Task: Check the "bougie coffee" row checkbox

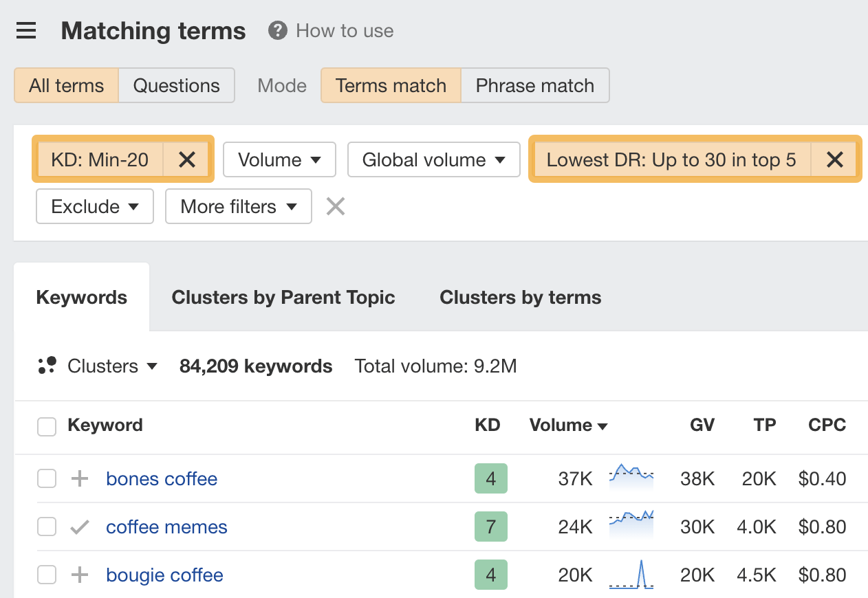Action: (x=46, y=575)
